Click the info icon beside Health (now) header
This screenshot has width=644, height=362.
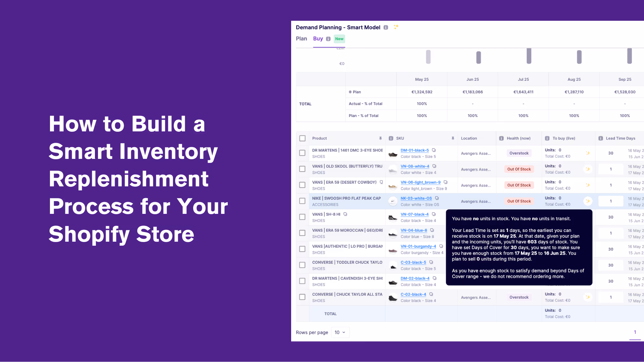(501, 138)
